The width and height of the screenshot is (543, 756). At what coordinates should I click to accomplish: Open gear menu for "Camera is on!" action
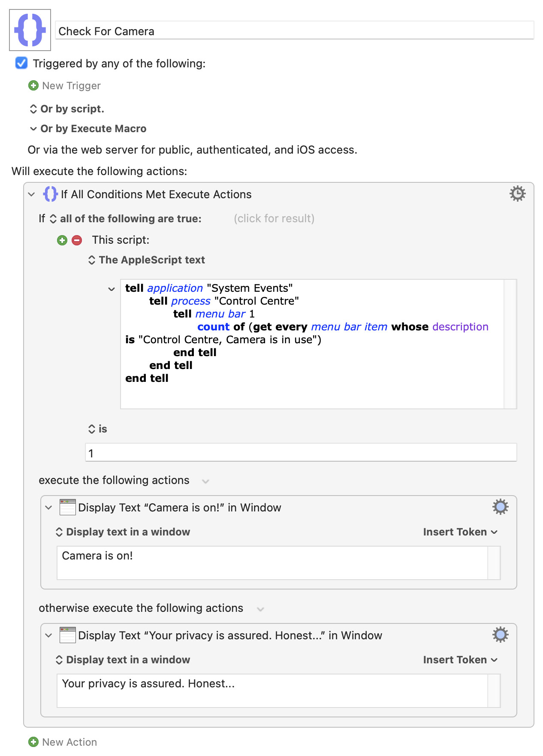[500, 507]
